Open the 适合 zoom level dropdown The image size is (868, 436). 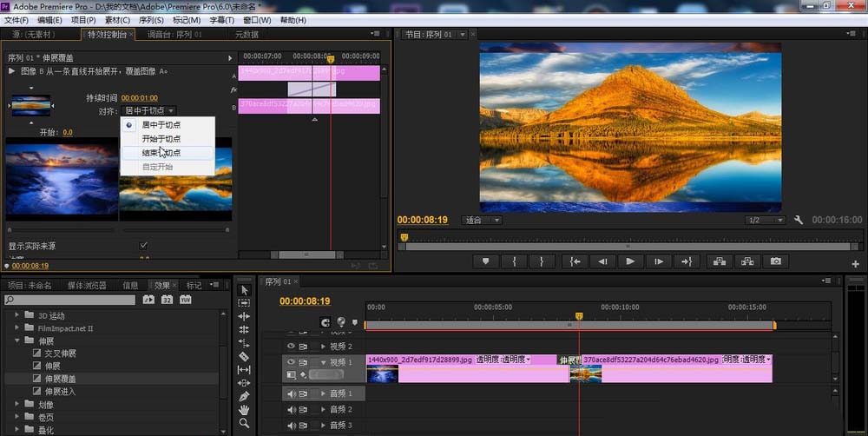pos(481,220)
